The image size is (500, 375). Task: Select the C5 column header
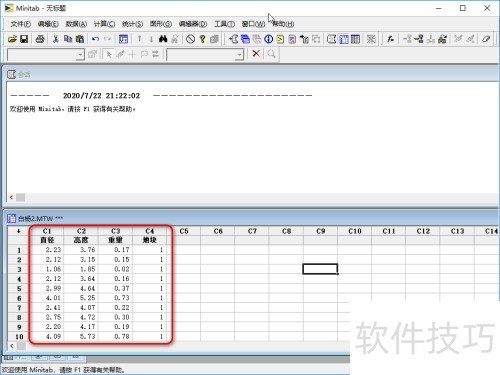(184, 231)
